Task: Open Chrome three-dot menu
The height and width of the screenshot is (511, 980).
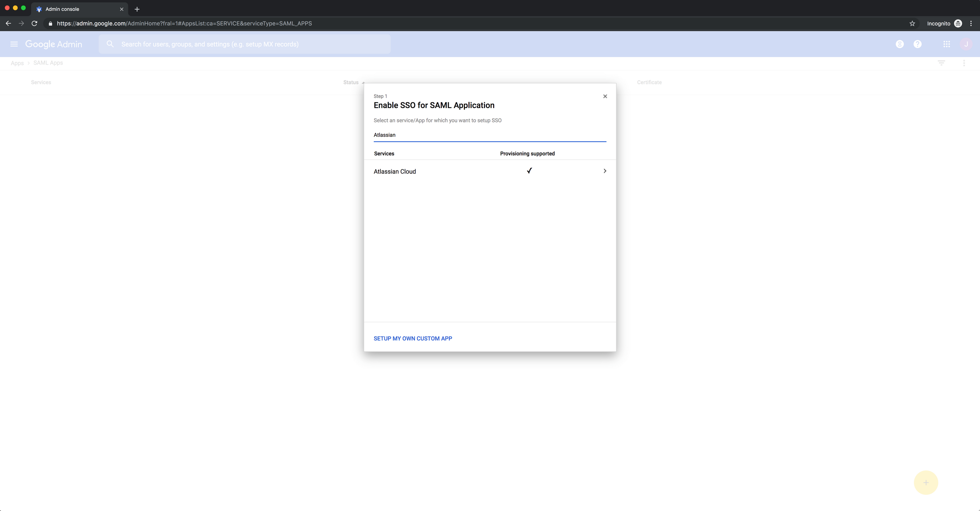Action: (x=971, y=24)
